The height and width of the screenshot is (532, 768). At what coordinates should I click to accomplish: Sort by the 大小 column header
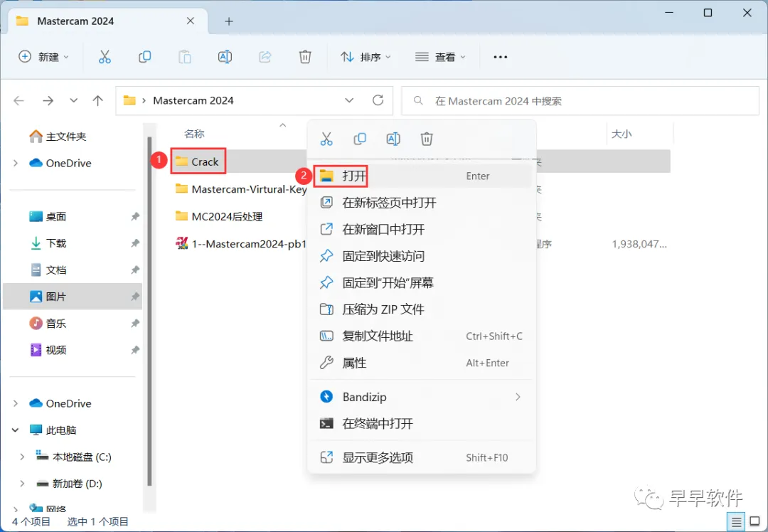(x=622, y=134)
